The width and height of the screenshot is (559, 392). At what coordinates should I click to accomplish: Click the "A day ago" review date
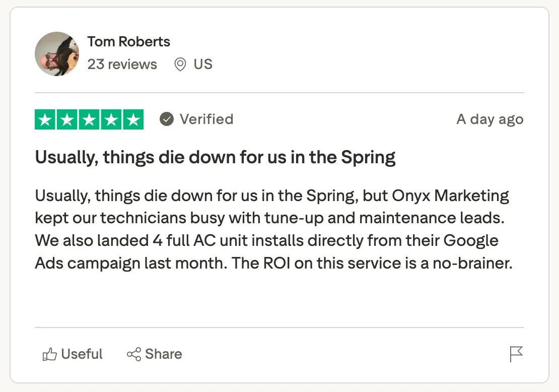pos(490,119)
